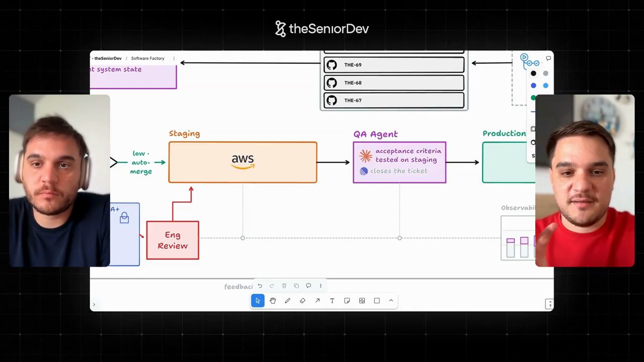Click 'closes the ticket' text
The height and width of the screenshot is (362, 644).
pyautogui.click(x=399, y=171)
